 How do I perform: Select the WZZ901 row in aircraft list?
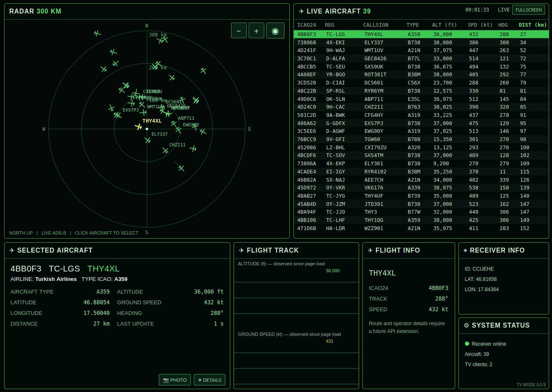tap(421, 228)
